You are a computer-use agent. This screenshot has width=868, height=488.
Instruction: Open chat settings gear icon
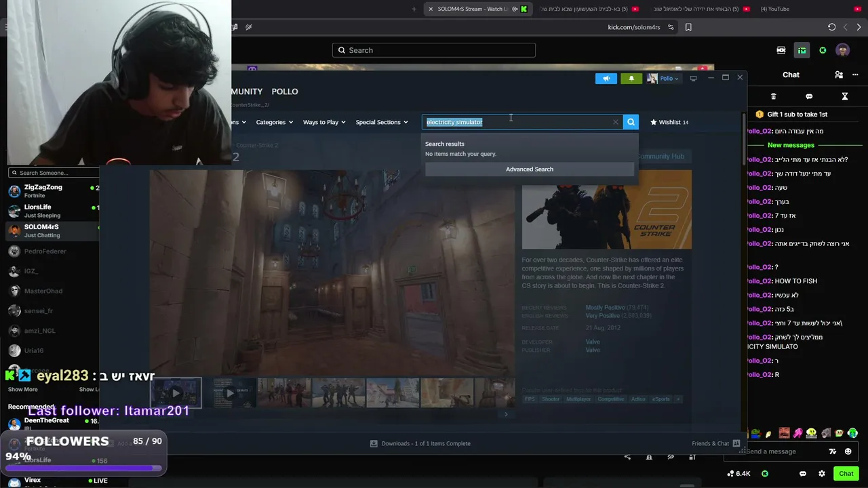[x=822, y=474]
